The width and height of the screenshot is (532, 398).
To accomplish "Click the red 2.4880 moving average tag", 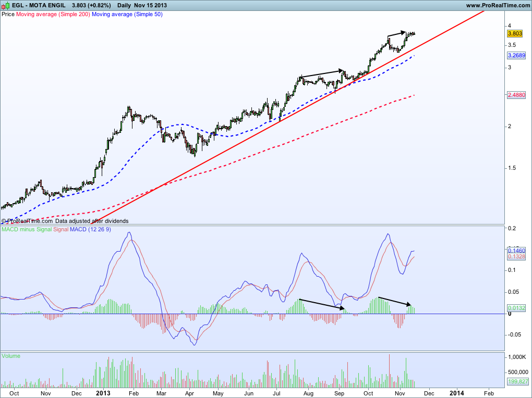I will point(516,95).
